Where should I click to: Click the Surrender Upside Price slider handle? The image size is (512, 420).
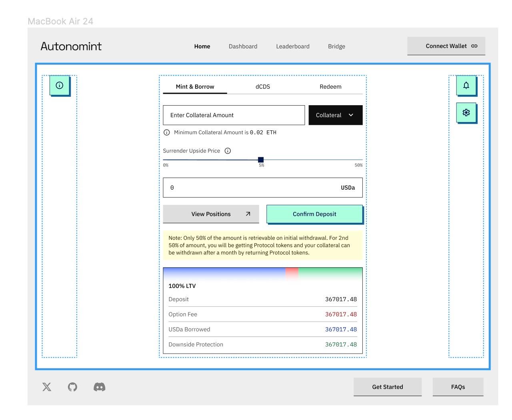[x=261, y=160]
